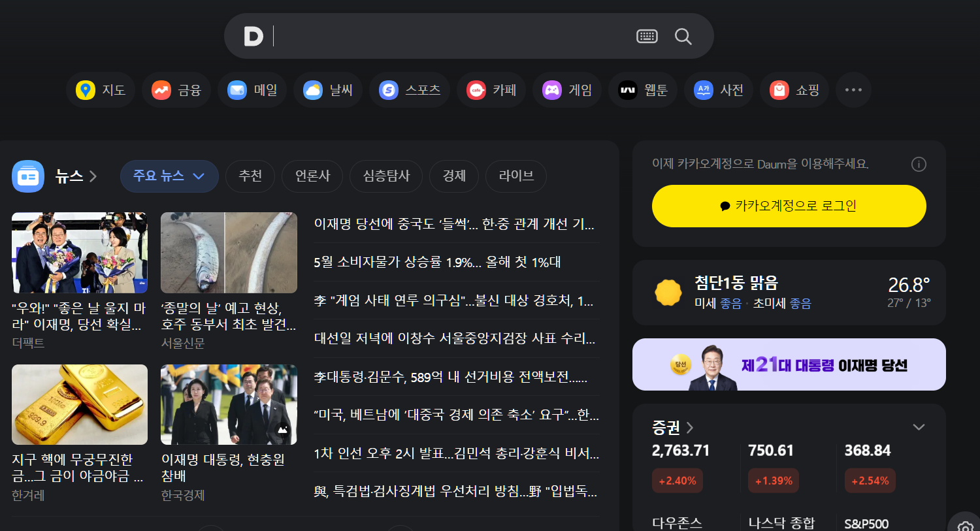Click the S&P500 index label
Image resolution: width=980 pixels, height=531 pixels.
click(x=866, y=524)
